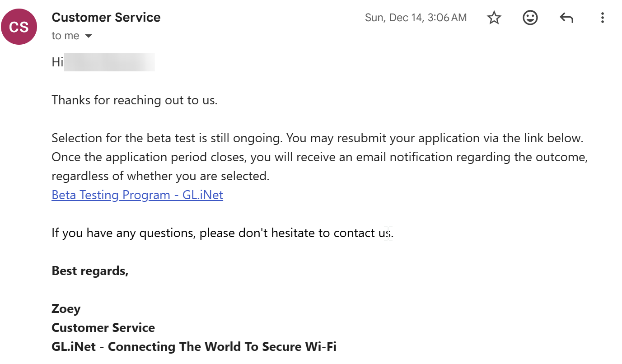Click the 'to me' recipient text
Viewport: 622px width, 364px height.
point(65,36)
